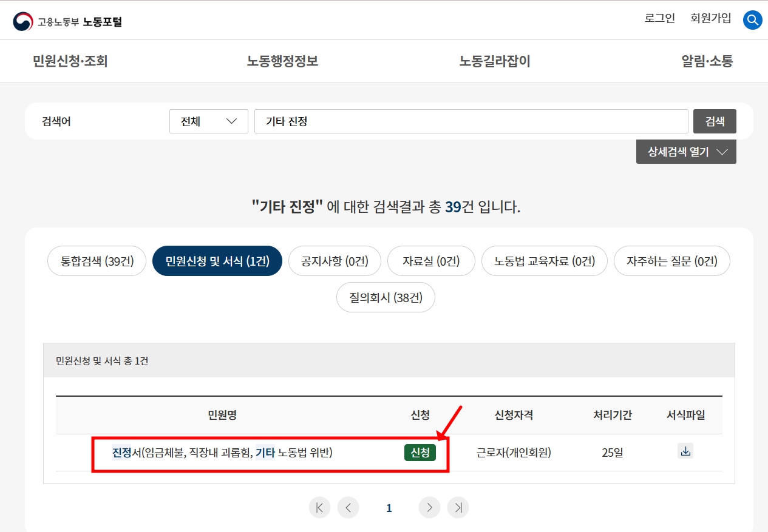Open the 공지사항 (0건) tab

click(x=335, y=260)
